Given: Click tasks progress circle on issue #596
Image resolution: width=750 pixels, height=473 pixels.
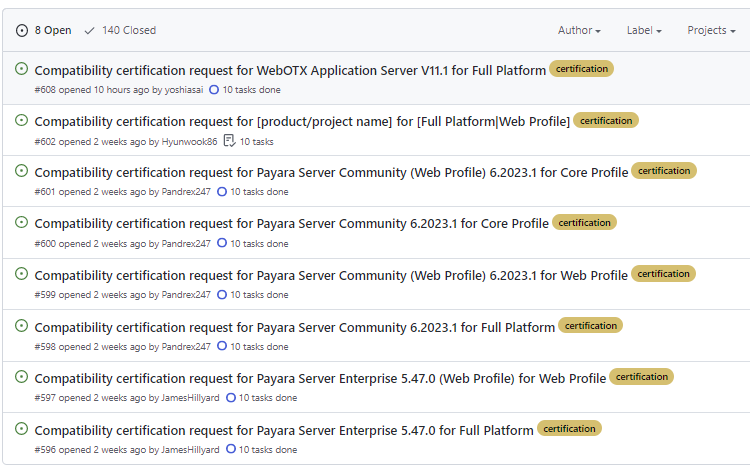Looking at the screenshot, I should click(x=231, y=449).
